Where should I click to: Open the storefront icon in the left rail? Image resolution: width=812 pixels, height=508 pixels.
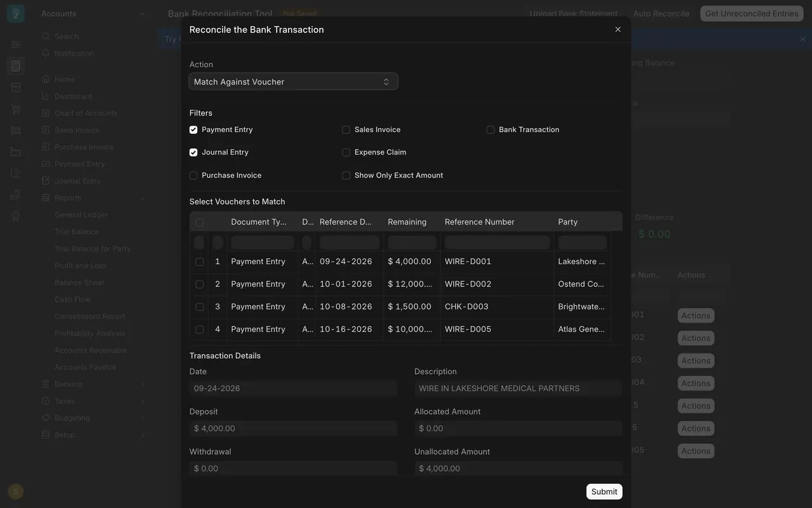coord(16,88)
